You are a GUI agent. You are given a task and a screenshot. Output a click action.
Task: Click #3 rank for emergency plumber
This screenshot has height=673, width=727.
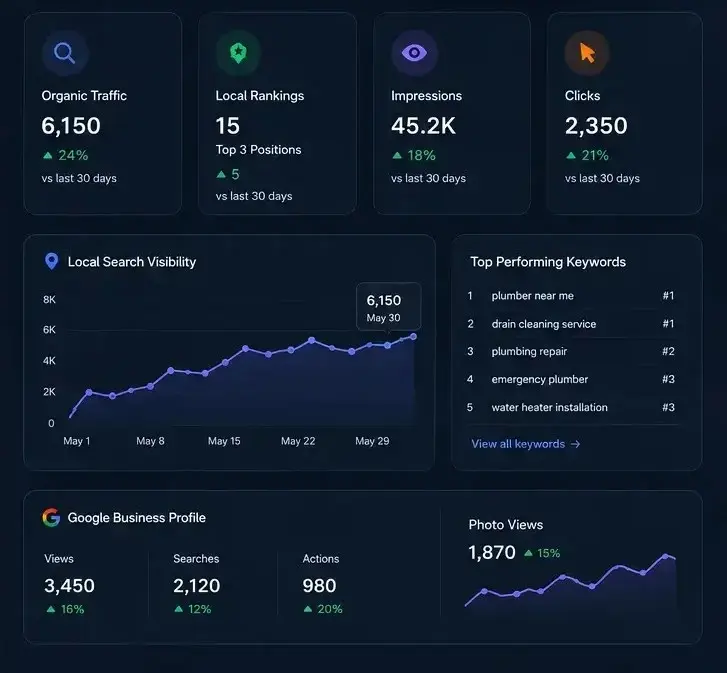click(x=668, y=379)
